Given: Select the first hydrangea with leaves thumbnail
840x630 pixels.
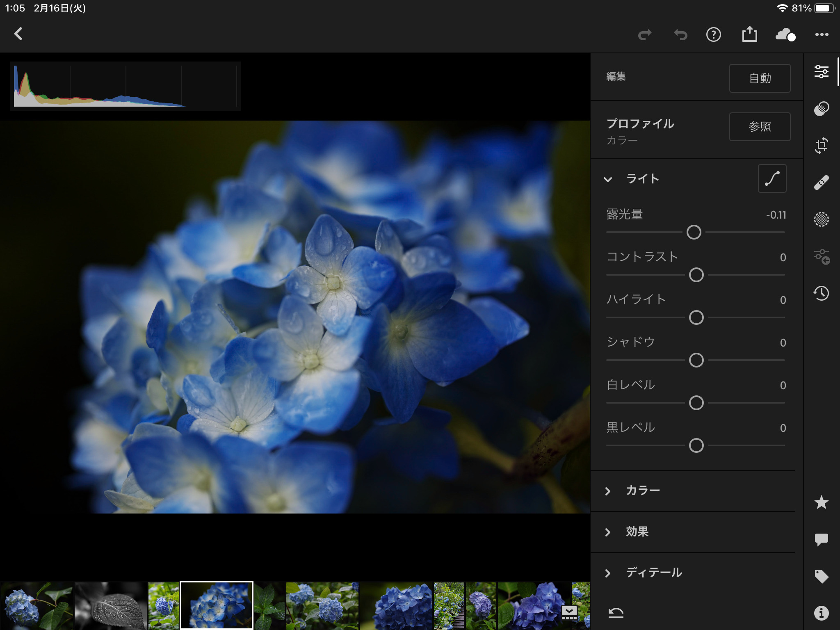Looking at the screenshot, I should tap(37, 606).
